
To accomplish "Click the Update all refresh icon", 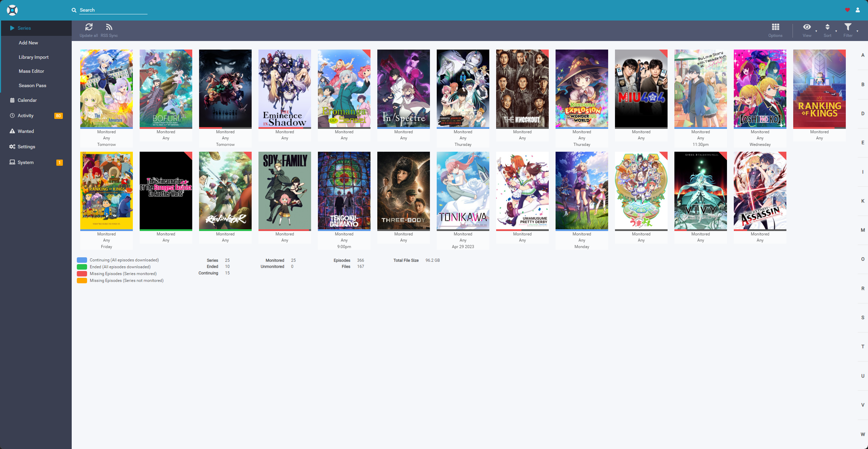I will coord(89,27).
